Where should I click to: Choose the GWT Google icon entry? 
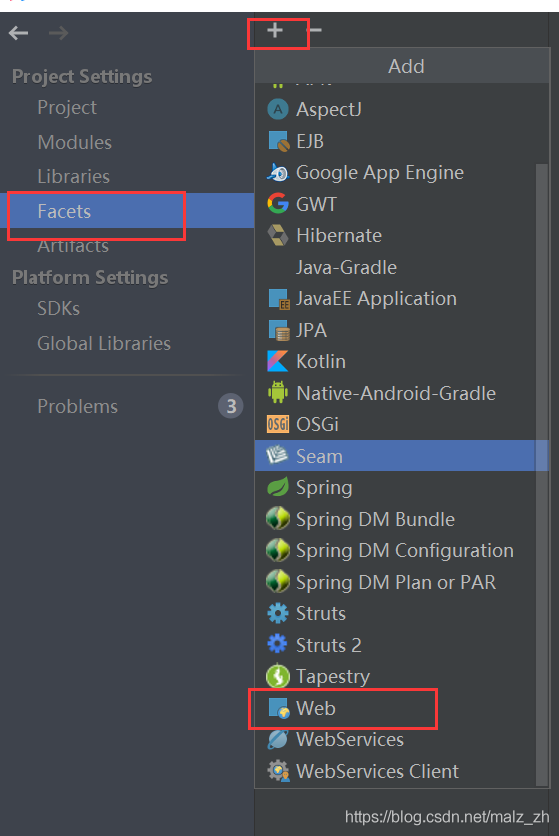click(277, 204)
